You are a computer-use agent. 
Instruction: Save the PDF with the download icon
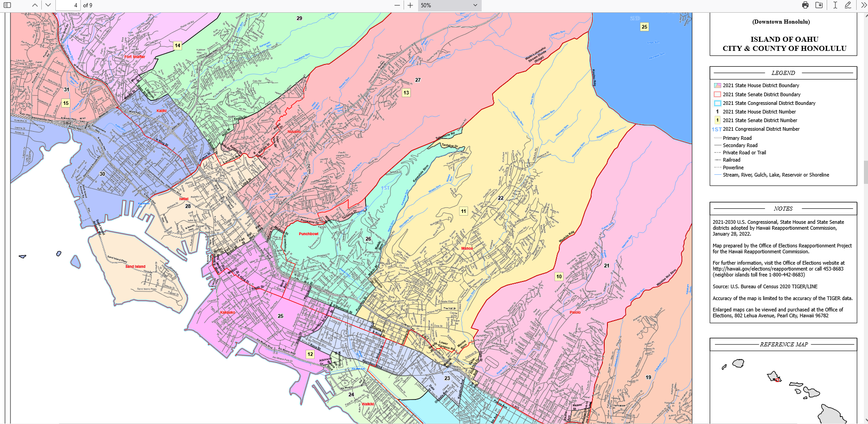[x=819, y=5]
